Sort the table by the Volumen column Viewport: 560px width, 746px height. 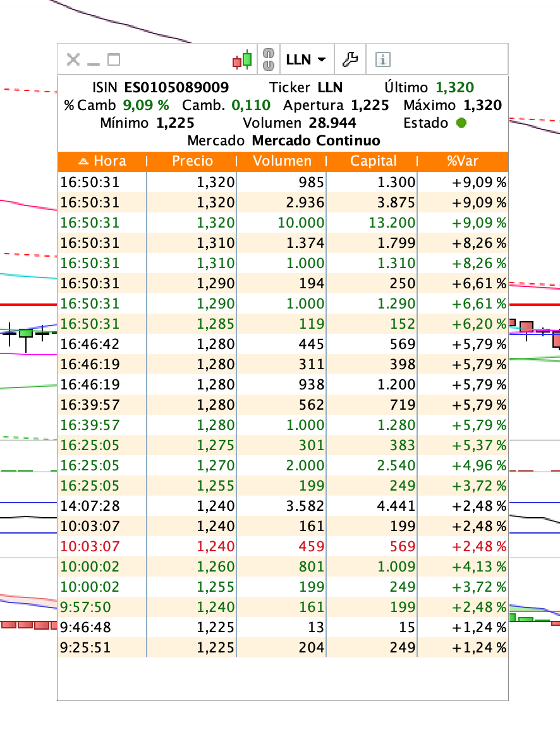pyautogui.click(x=282, y=161)
